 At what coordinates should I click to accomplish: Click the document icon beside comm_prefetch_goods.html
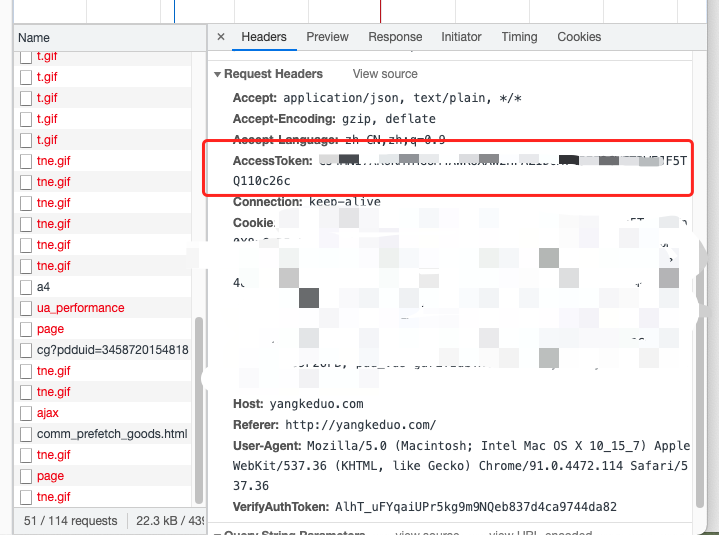27,434
